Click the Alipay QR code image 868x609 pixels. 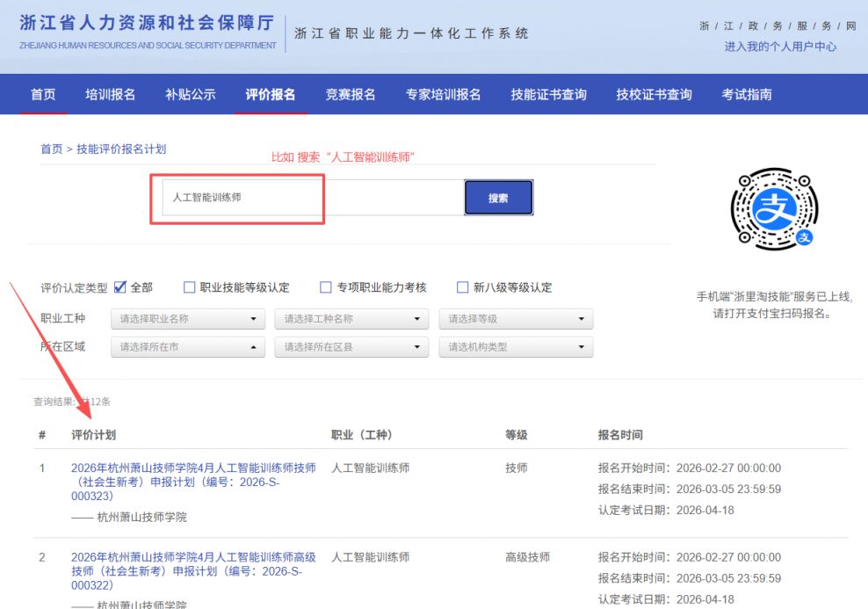[x=775, y=209]
